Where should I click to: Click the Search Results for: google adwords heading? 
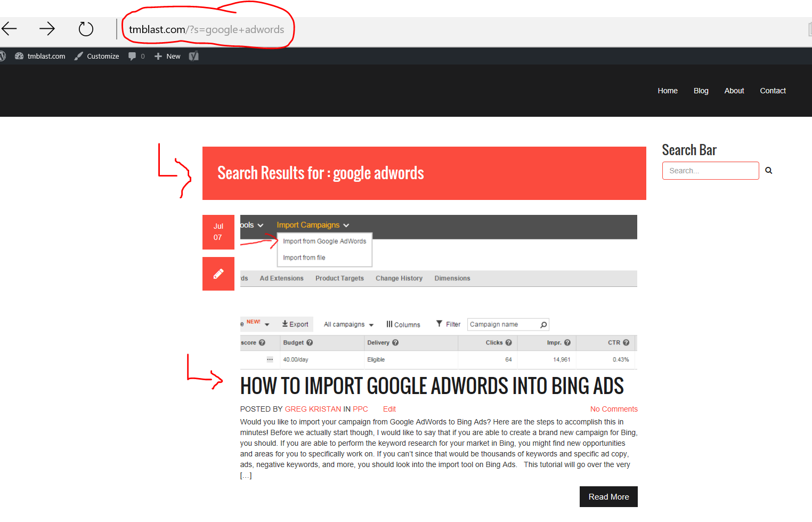pyautogui.click(x=321, y=173)
